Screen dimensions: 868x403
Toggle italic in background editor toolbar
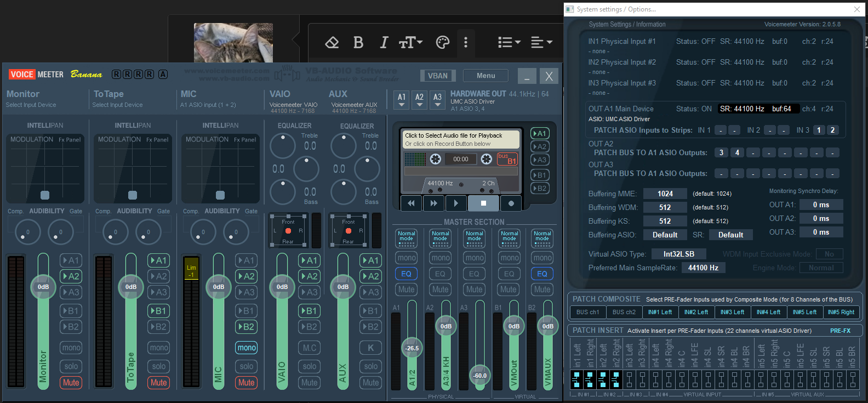[x=384, y=42]
